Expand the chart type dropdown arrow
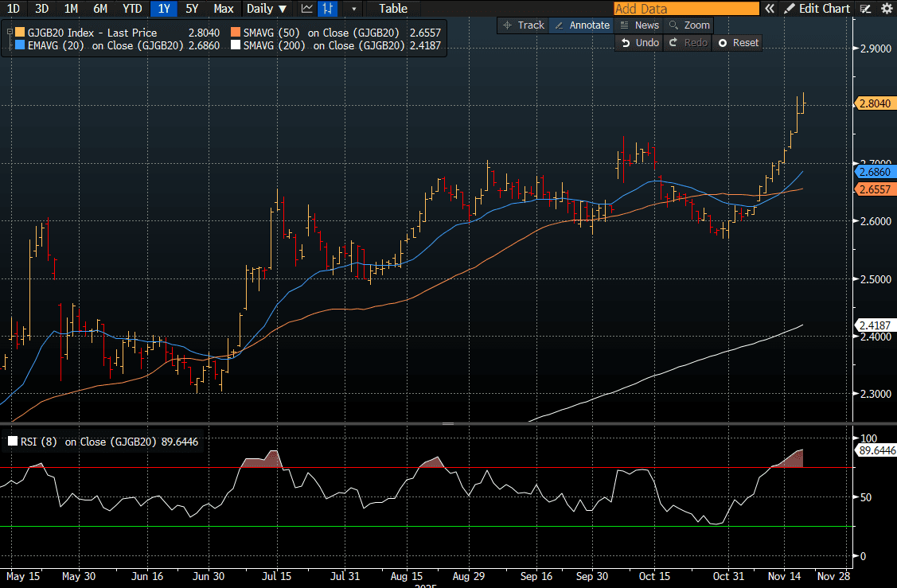 point(354,9)
